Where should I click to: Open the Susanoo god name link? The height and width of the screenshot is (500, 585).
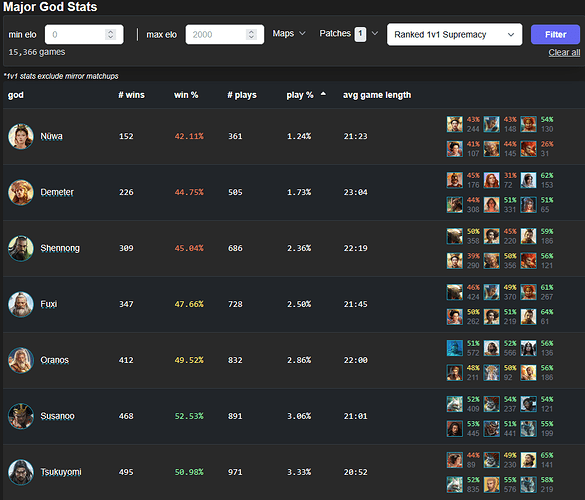click(x=57, y=416)
